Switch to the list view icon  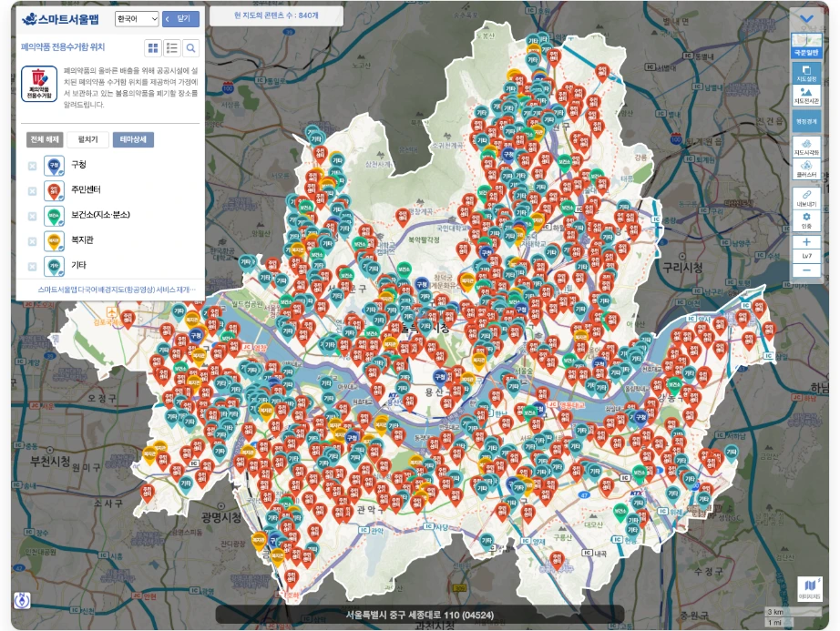[172, 48]
